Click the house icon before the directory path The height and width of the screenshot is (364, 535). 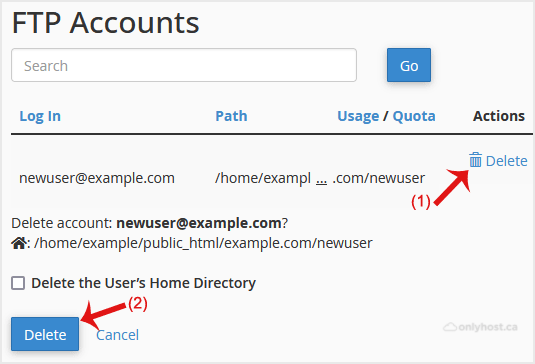coord(19,243)
